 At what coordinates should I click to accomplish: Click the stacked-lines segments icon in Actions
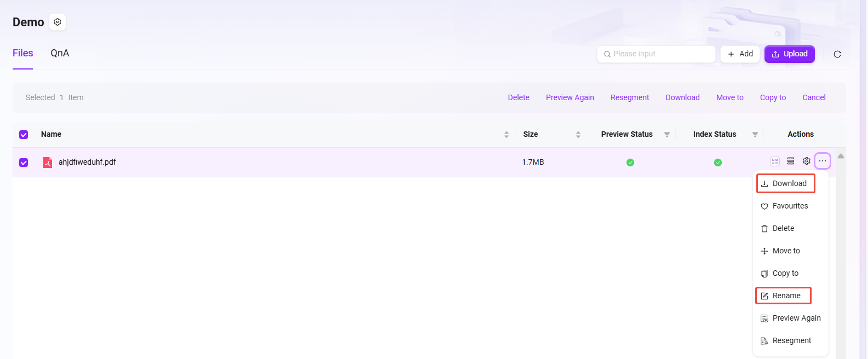pos(790,161)
